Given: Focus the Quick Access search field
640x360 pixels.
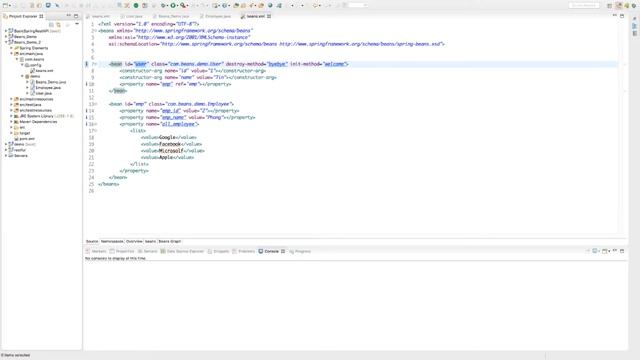Looking at the screenshot, I should [584, 5].
